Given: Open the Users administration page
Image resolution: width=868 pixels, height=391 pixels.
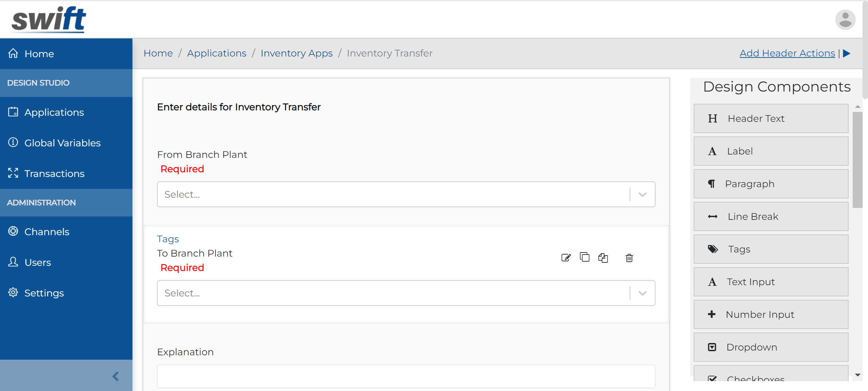Looking at the screenshot, I should coord(37,262).
